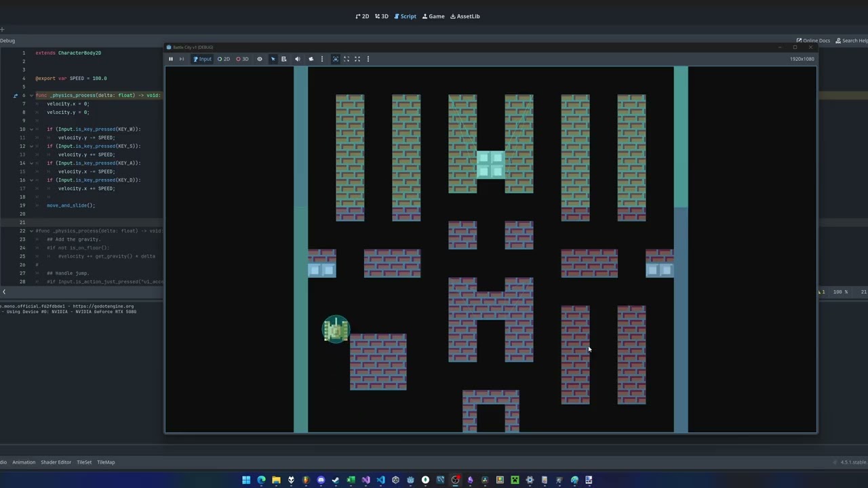Advance the game by one frame
The image size is (868, 488).
pyautogui.click(x=181, y=59)
